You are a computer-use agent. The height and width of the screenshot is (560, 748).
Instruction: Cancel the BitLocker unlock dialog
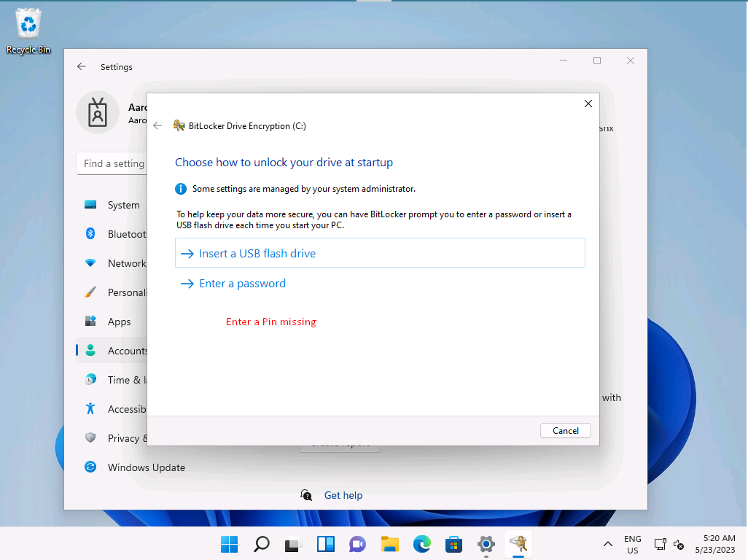click(566, 430)
